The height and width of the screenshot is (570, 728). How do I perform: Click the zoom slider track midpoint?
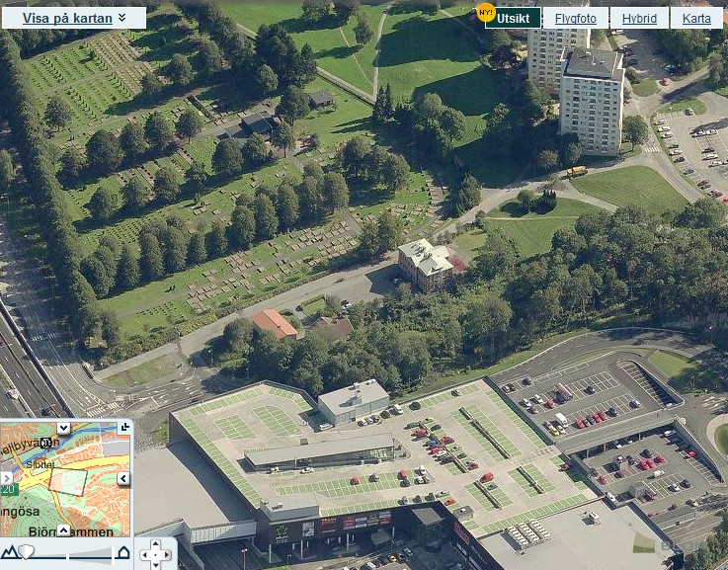click(x=66, y=552)
